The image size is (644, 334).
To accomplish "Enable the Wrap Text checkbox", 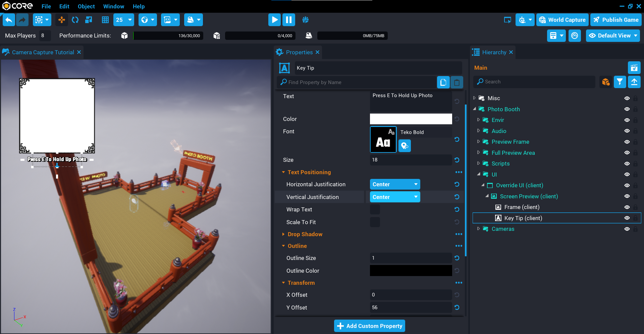I will point(375,210).
